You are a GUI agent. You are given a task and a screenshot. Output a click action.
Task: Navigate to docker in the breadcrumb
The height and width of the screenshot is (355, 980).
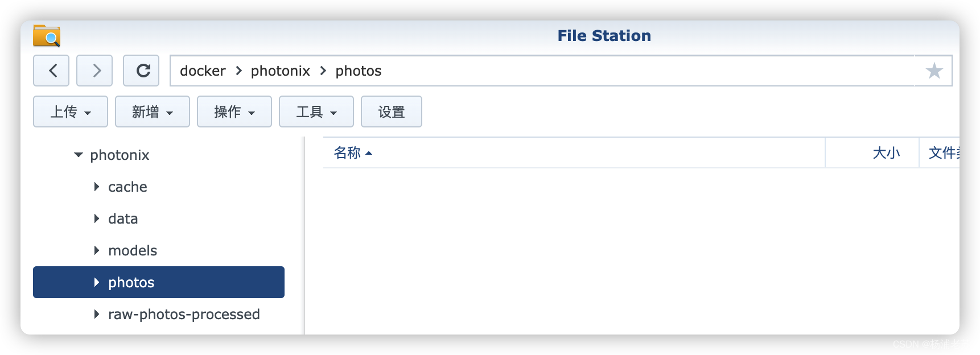click(202, 71)
